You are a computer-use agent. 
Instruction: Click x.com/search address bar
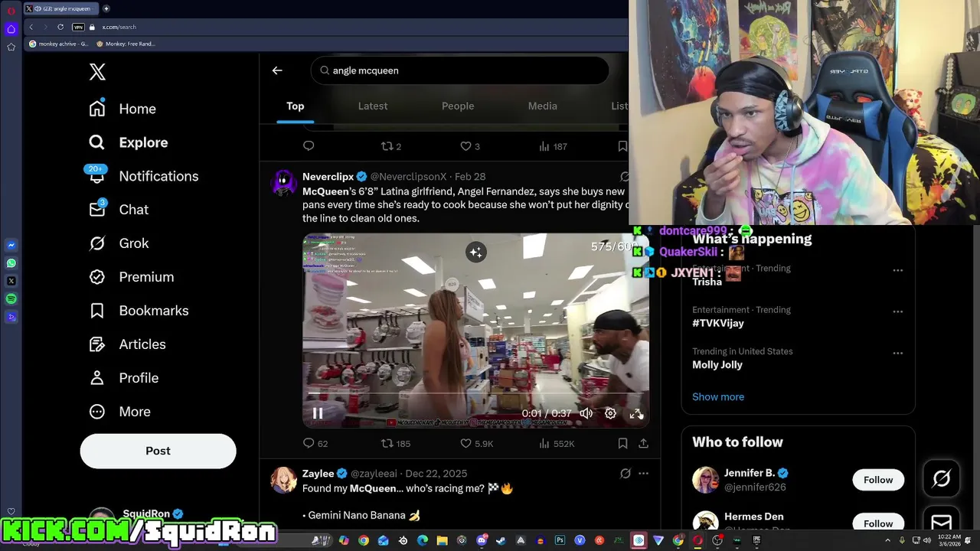[x=119, y=27]
